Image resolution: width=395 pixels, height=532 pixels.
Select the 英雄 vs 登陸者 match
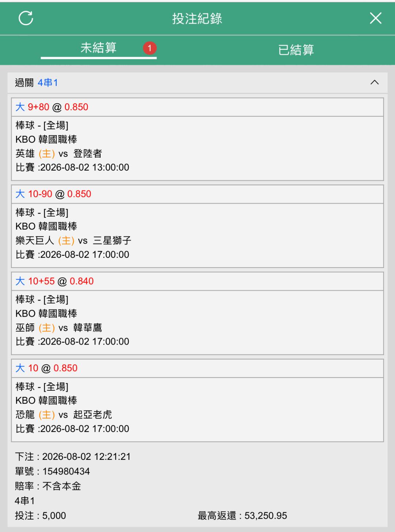(59, 153)
